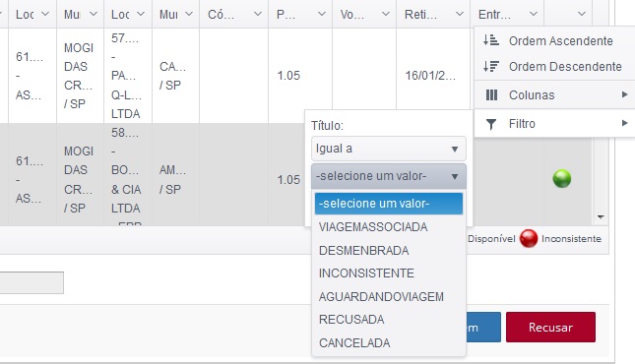Image resolution: width=635 pixels, height=364 pixels.
Task: Open the Colunas submenu
Action: point(555,94)
